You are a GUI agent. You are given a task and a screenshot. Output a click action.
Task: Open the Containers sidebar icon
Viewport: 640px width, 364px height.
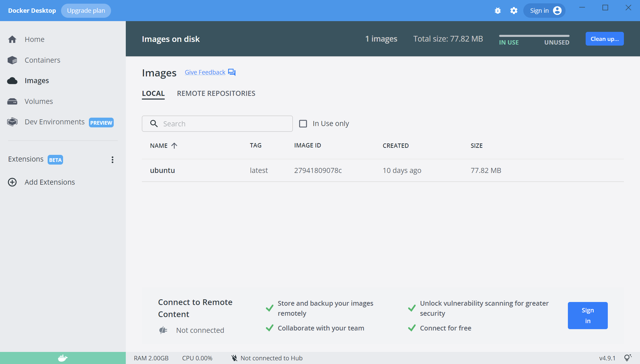pyautogui.click(x=12, y=60)
